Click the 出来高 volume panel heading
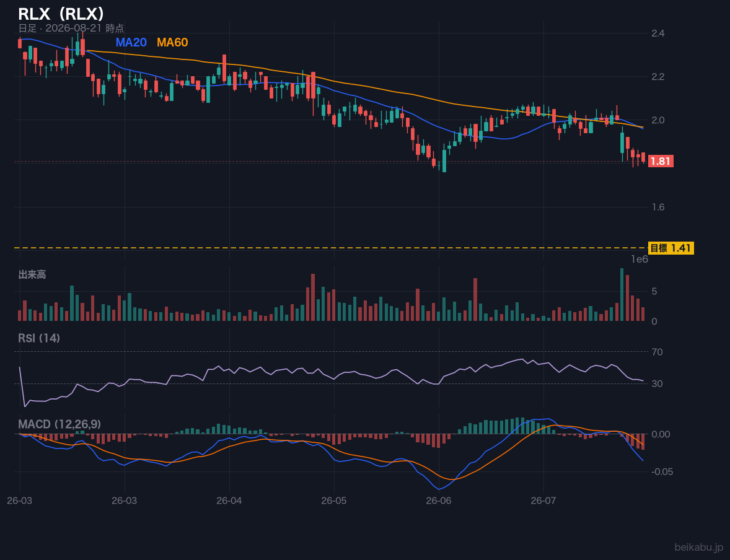This screenshot has height=560, width=730. [x=32, y=274]
